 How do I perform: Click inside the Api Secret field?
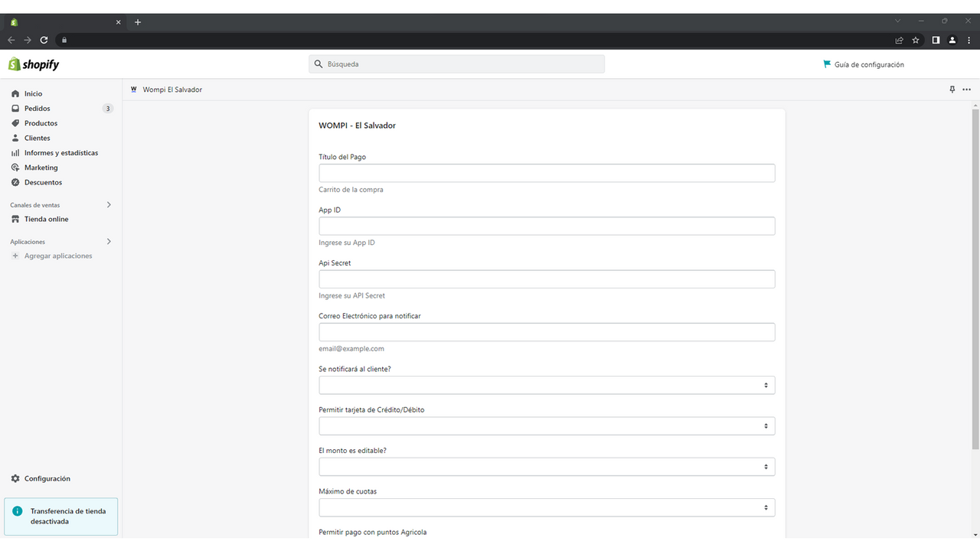click(x=547, y=279)
